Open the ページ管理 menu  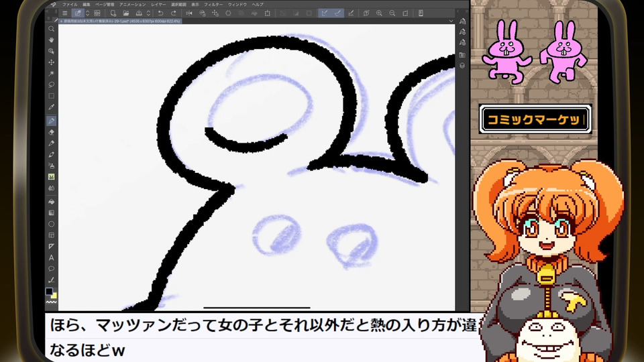click(x=105, y=4)
